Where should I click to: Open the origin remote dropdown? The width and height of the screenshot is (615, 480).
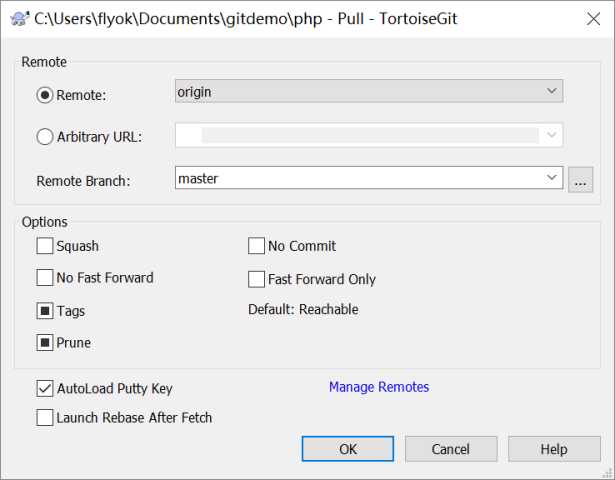[369, 91]
